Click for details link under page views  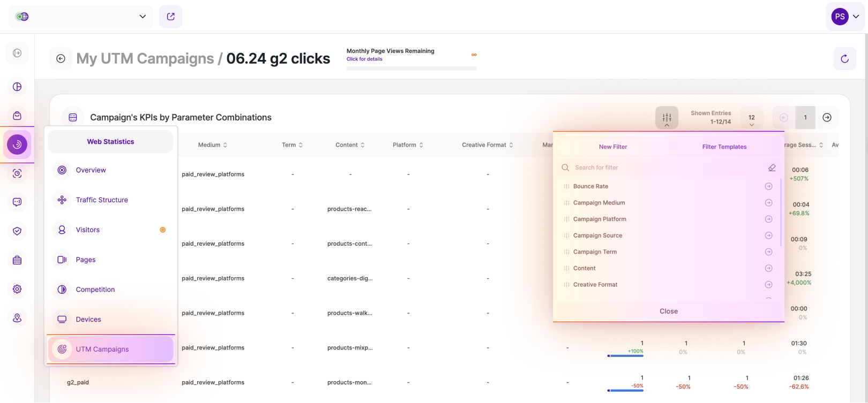click(364, 59)
